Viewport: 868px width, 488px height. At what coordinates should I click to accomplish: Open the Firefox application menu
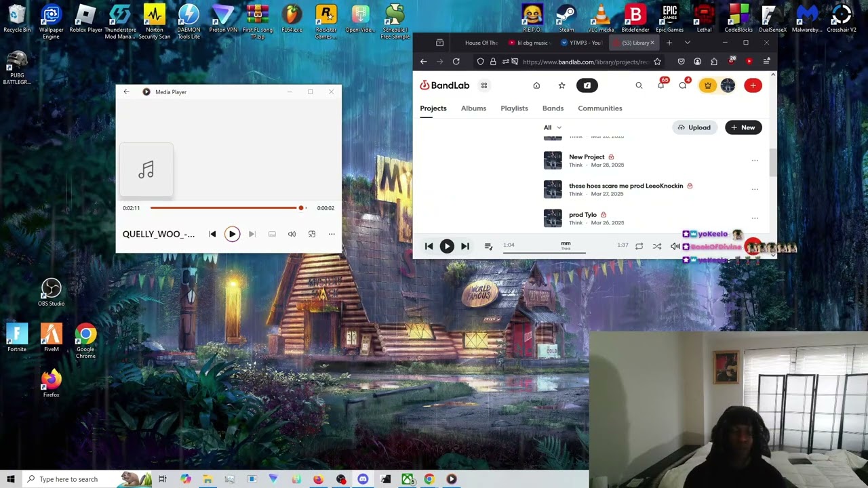pyautogui.click(x=766, y=62)
